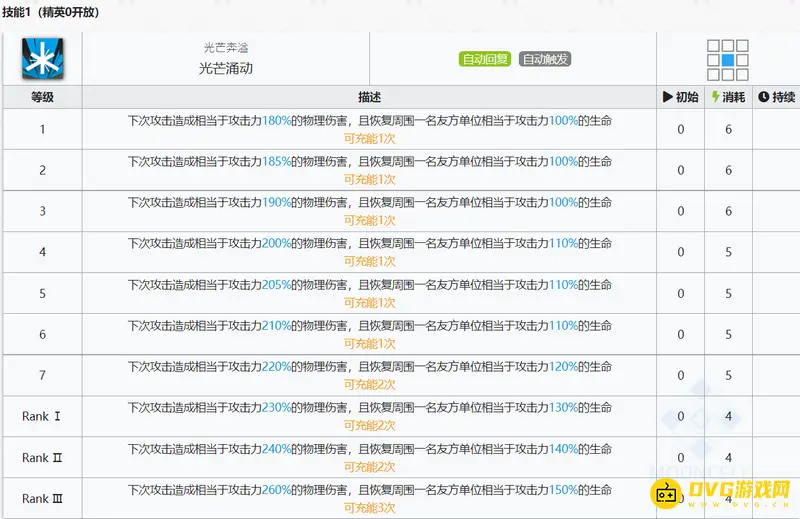The image size is (800, 519).
Task: Select the Rank Ⅱ row label
Action: tap(42, 458)
